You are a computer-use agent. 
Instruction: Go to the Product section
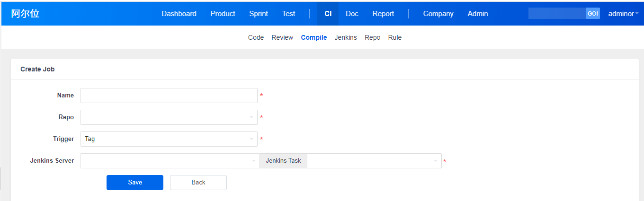(223, 14)
